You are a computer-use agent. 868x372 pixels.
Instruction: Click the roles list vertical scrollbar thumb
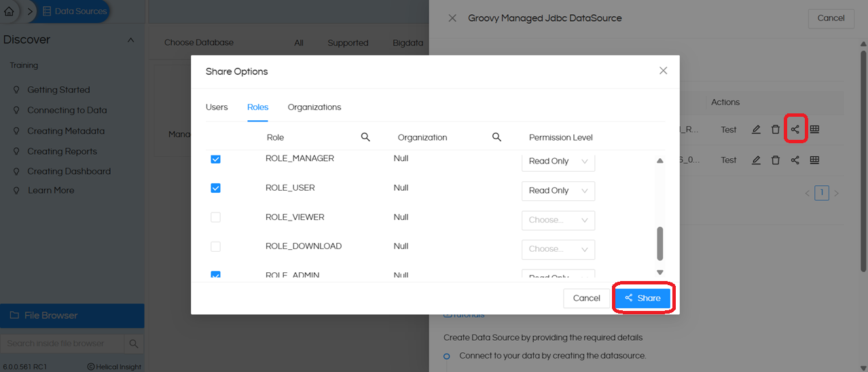[659, 243]
